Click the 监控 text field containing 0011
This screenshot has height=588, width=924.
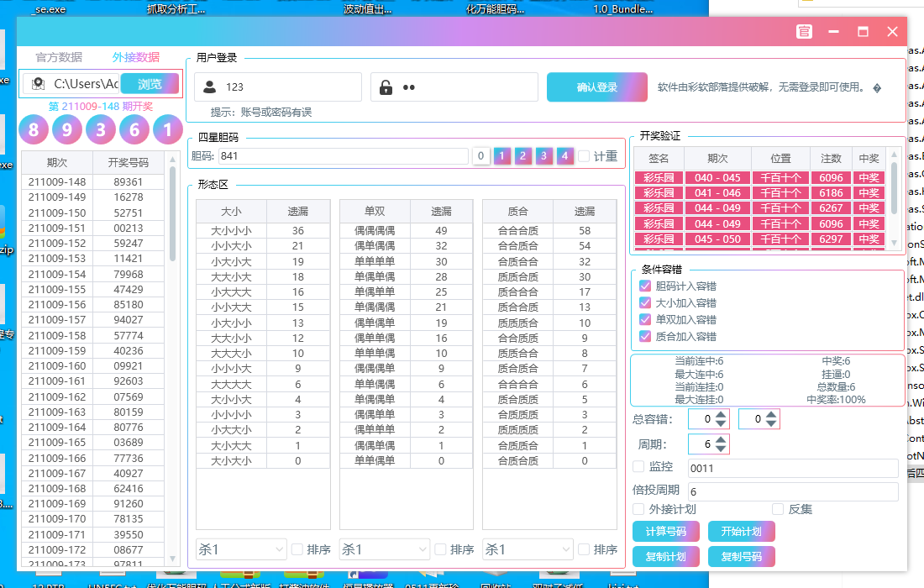click(x=793, y=468)
